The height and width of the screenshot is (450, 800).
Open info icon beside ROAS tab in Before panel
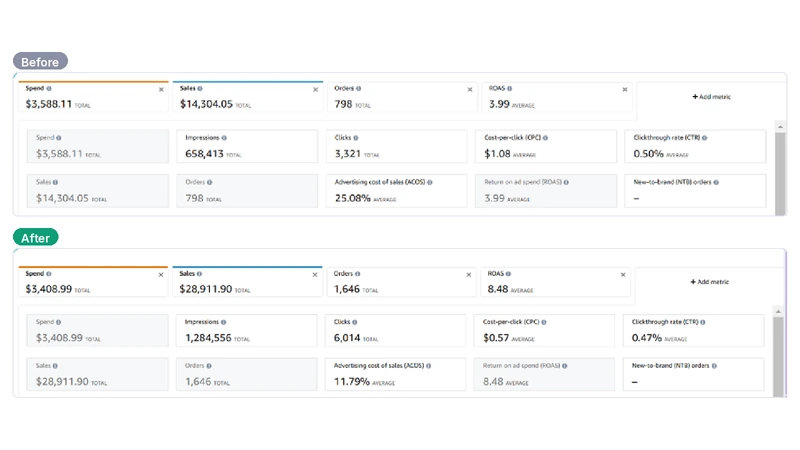pos(510,89)
